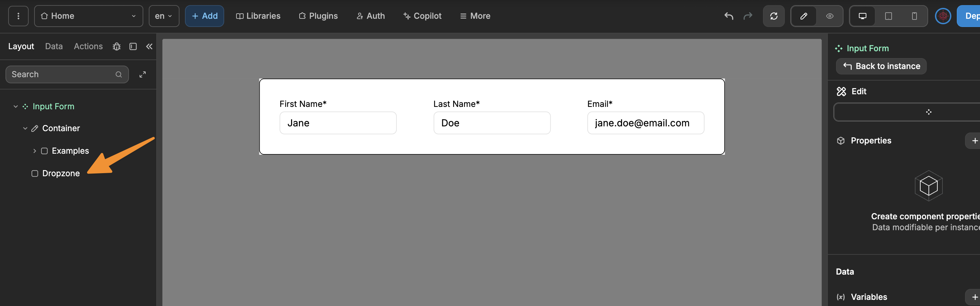Toggle the left panel layout icon
The width and height of the screenshot is (980, 306).
click(133, 46)
